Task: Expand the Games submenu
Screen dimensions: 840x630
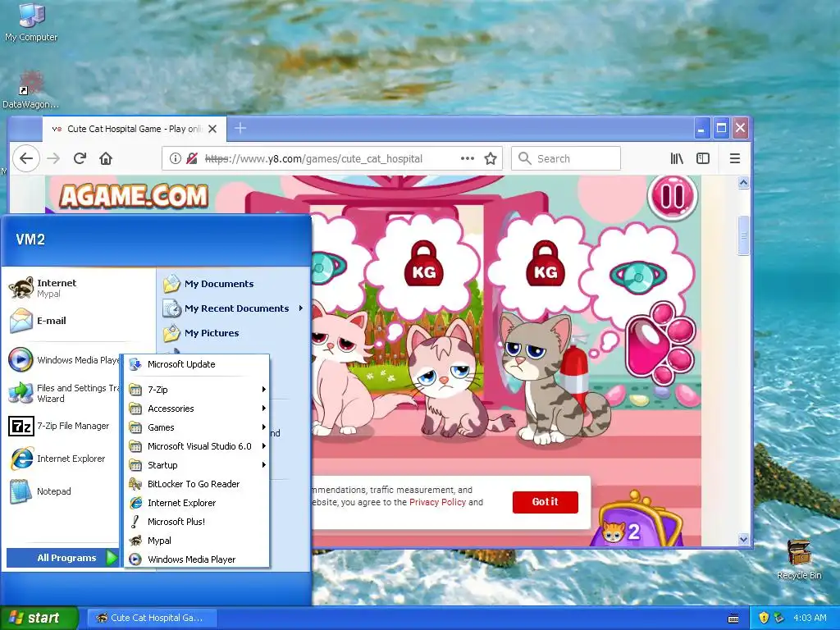Action: pos(197,427)
